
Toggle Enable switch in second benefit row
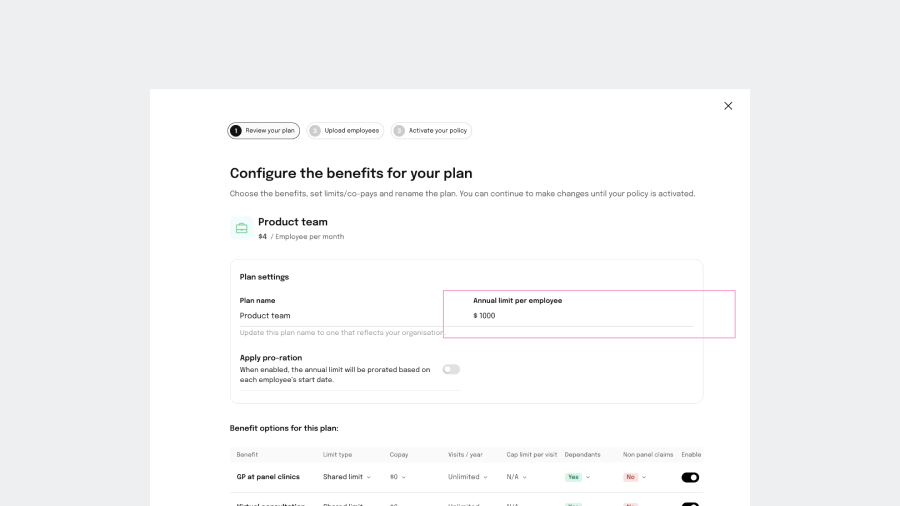click(x=690, y=503)
